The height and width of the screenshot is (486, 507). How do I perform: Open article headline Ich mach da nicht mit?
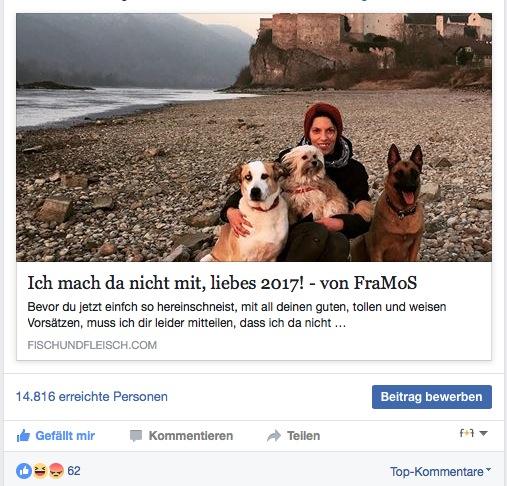pos(222,283)
